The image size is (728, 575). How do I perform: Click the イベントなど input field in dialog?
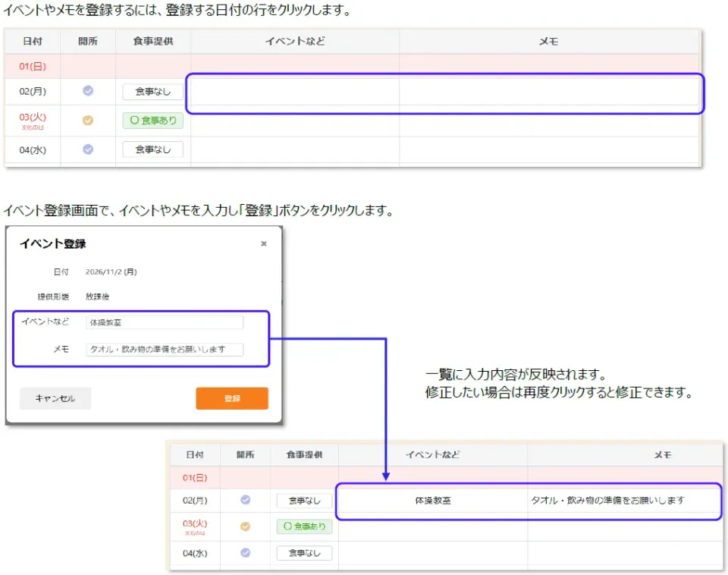tap(165, 322)
